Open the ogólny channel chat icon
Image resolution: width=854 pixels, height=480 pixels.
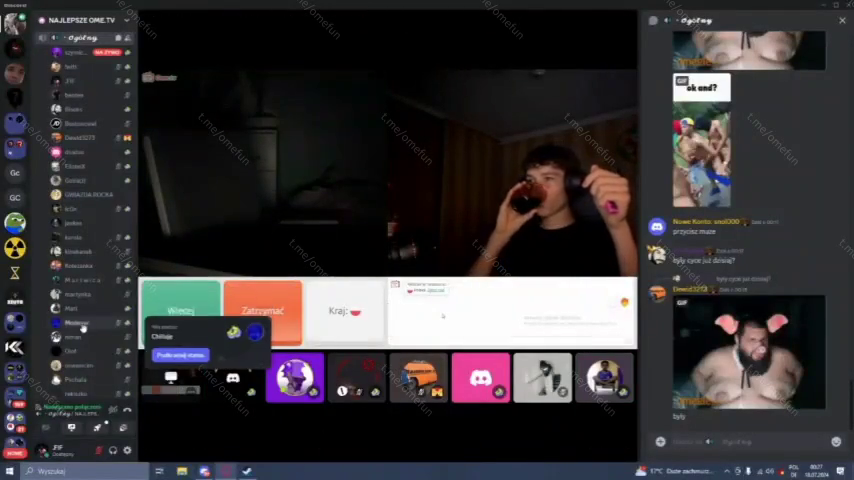[x=118, y=38]
